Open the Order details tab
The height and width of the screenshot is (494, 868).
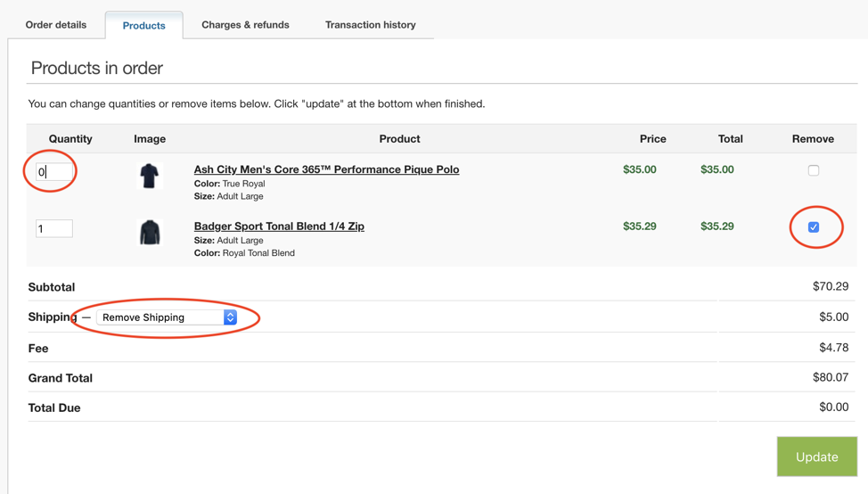[56, 25]
